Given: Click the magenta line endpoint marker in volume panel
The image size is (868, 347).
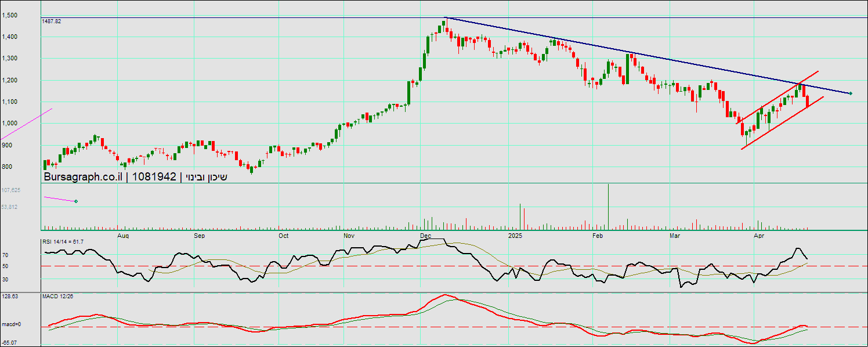Looking at the screenshot, I should tap(76, 201).
